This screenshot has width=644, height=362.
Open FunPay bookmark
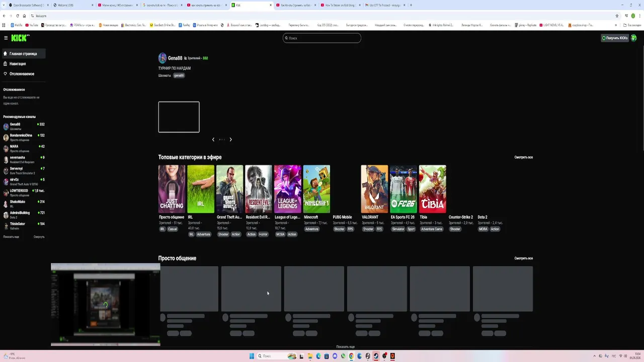pyautogui.click(x=185, y=25)
